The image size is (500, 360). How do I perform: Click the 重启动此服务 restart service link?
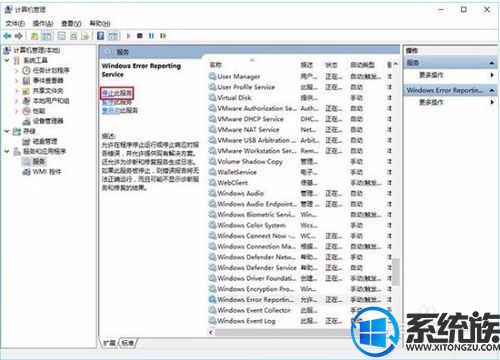pos(120,111)
